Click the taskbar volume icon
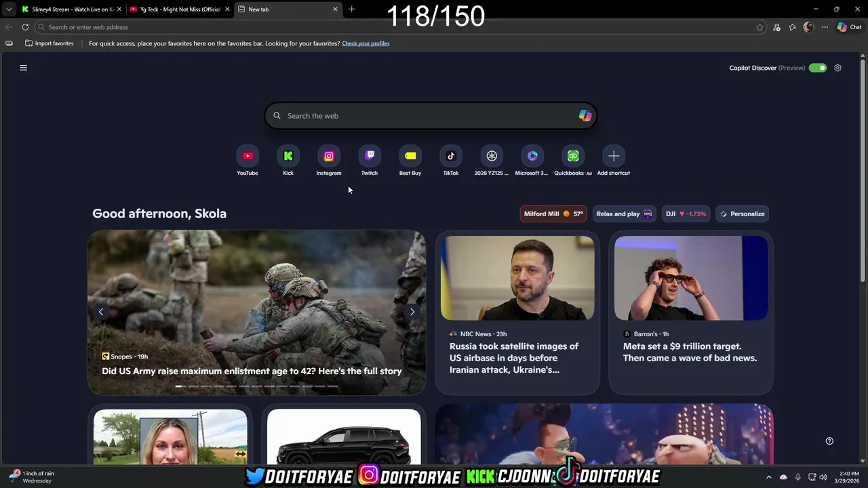The width and height of the screenshot is (868, 488). coord(823,477)
